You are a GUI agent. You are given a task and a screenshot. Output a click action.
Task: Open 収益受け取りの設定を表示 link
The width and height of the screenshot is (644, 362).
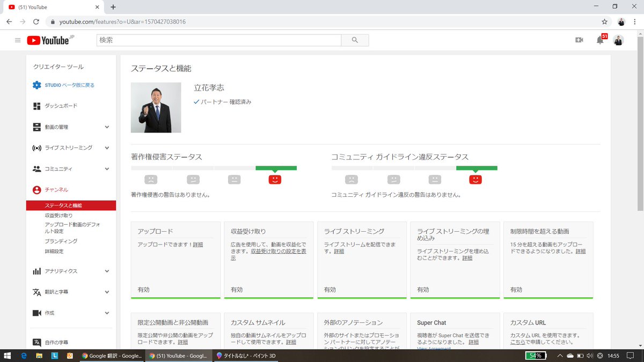[x=268, y=255]
